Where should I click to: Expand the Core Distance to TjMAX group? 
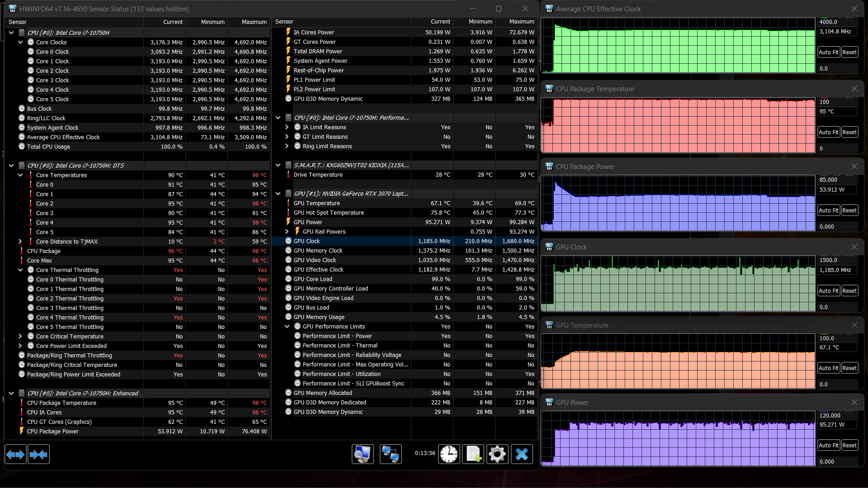20,241
